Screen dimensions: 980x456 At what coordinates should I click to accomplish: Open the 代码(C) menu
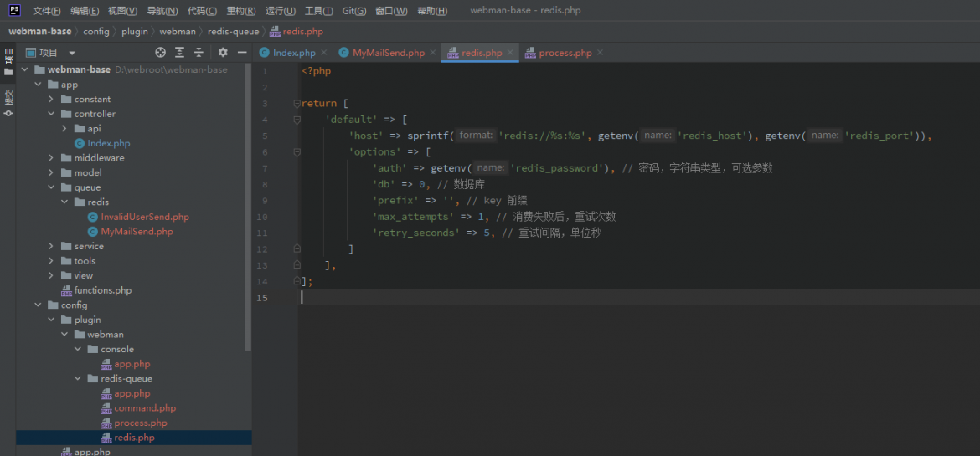click(x=203, y=11)
